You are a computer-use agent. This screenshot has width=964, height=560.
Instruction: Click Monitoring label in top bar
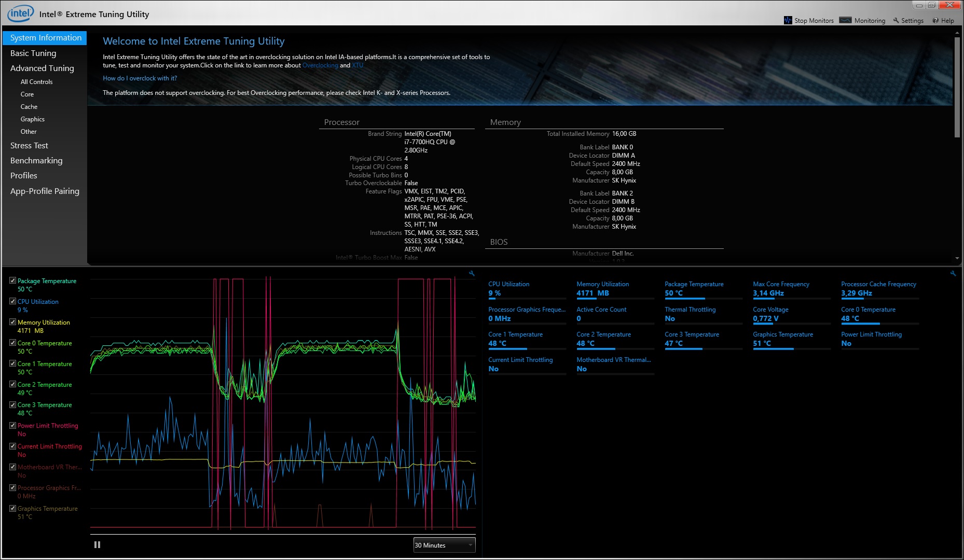pos(870,21)
